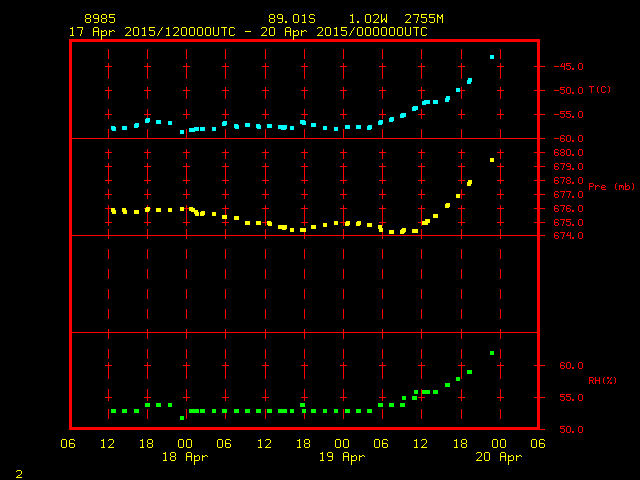Click end date 20 Apr 2015/000000UTC
This screenshot has height=480, width=640.
[344, 32]
